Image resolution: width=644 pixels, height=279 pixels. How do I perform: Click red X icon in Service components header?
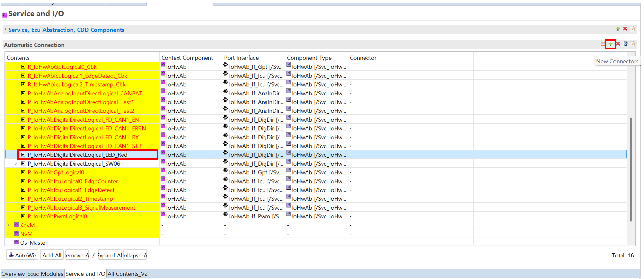(x=625, y=29)
